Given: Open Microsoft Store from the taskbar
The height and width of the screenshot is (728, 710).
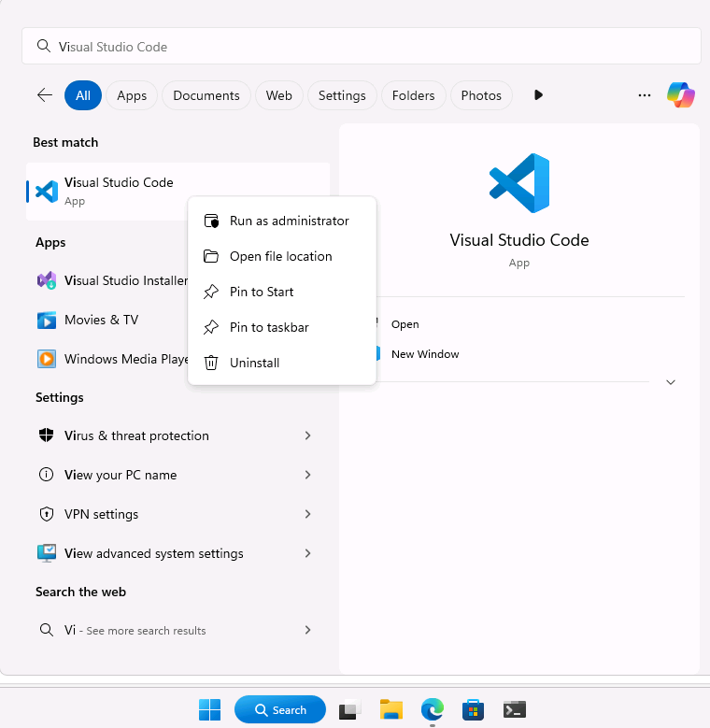Looking at the screenshot, I should click(x=474, y=709).
